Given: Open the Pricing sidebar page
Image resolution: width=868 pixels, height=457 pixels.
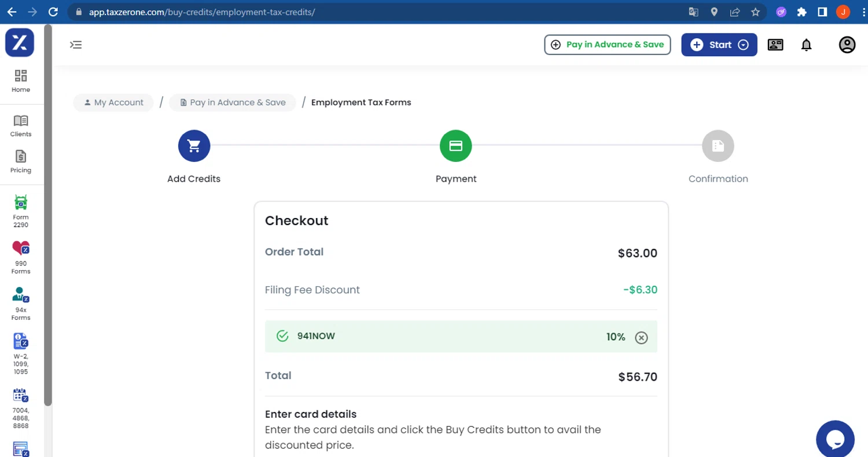Looking at the screenshot, I should (21, 161).
